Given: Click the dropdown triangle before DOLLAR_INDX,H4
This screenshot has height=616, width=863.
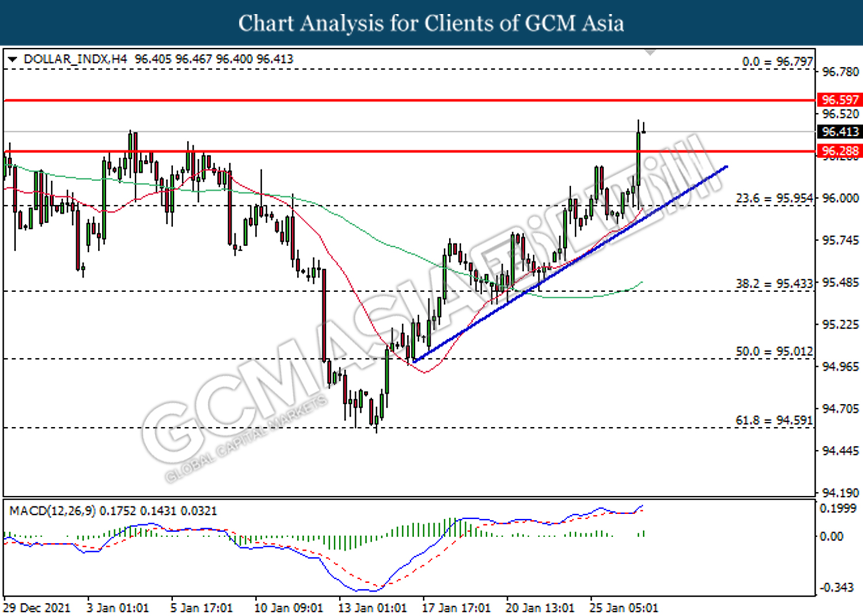Looking at the screenshot, I should pos(12,59).
